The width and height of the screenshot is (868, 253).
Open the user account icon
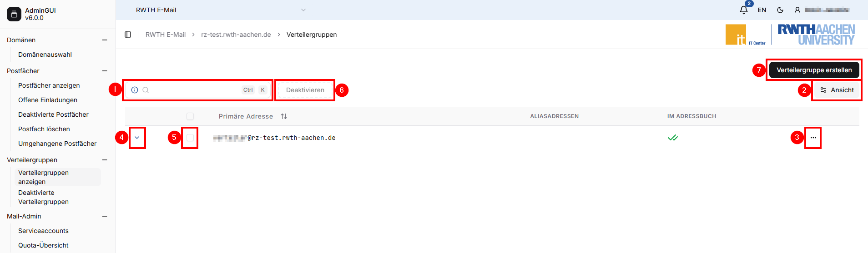coord(797,10)
